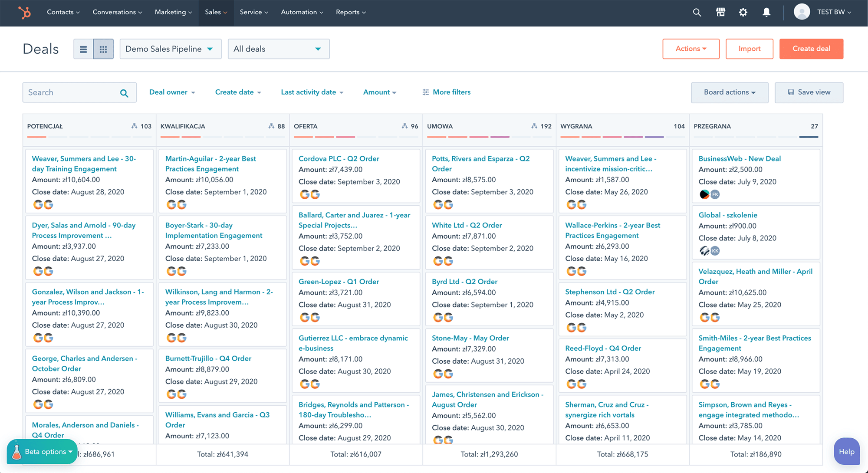Screen dimensions: 868x473
Task: Click the HubSpot sprocket logo
Action: click(25, 12)
